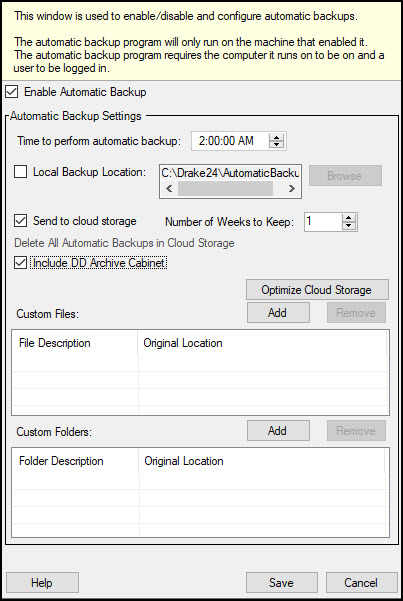Decrease backup time with down spinner arrow

click(276, 145)
